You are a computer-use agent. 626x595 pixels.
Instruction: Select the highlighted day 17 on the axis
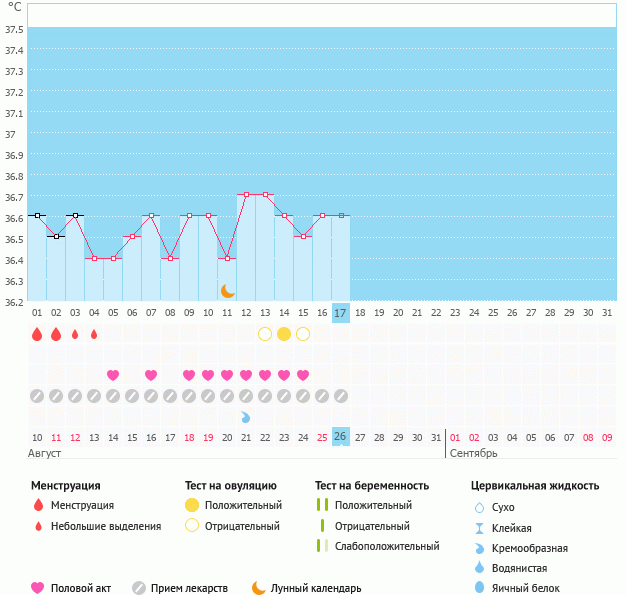[341, 313]
